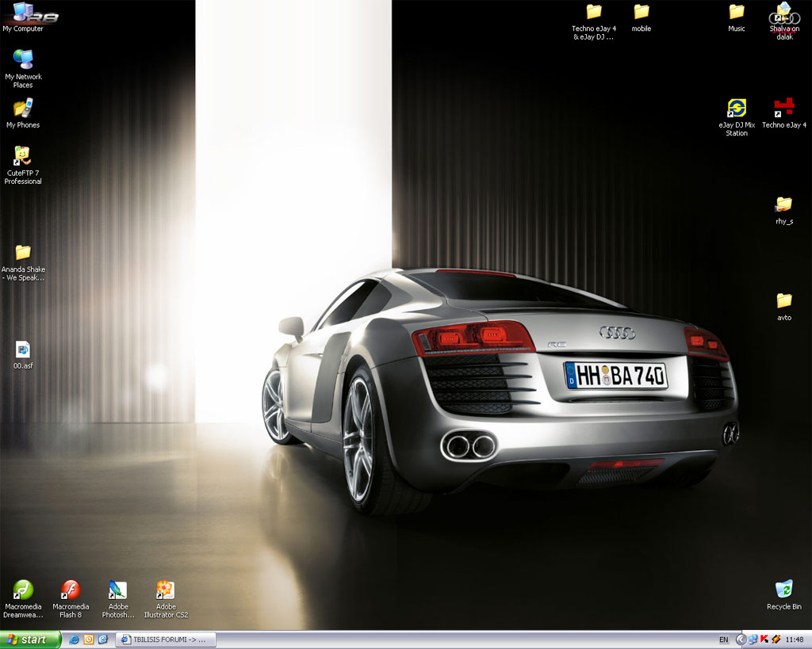Expand hidden system tray icons
Viewport: 812px width, 649px height.
[x=741, y=639]
